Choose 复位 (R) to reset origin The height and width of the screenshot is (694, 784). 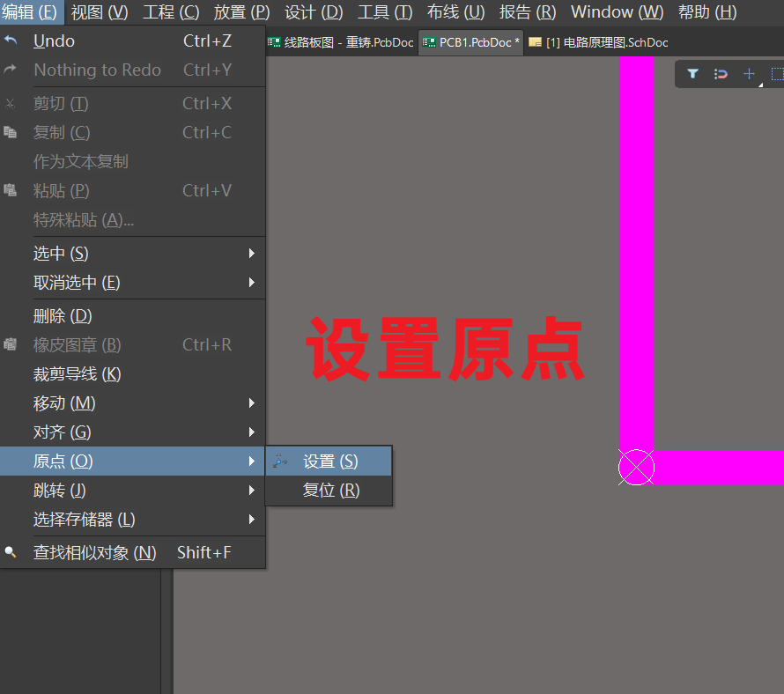point(331,491)
